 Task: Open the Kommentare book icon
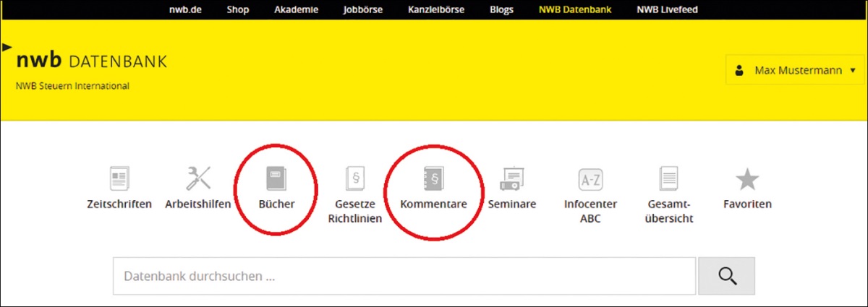pos(433,178)
